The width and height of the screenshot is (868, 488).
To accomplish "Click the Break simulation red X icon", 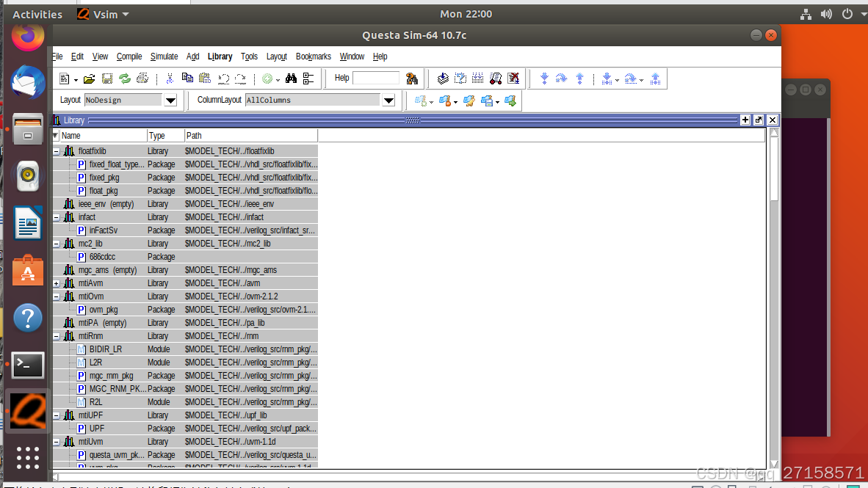I will coord(513,79).
